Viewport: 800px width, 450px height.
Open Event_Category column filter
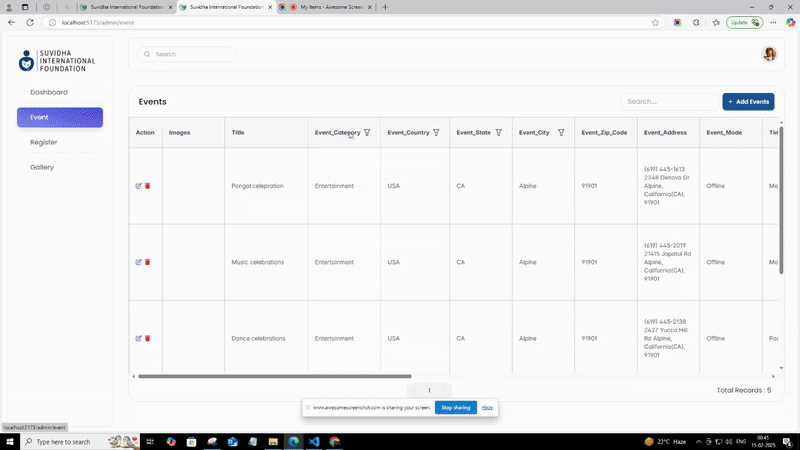[367, 132]
